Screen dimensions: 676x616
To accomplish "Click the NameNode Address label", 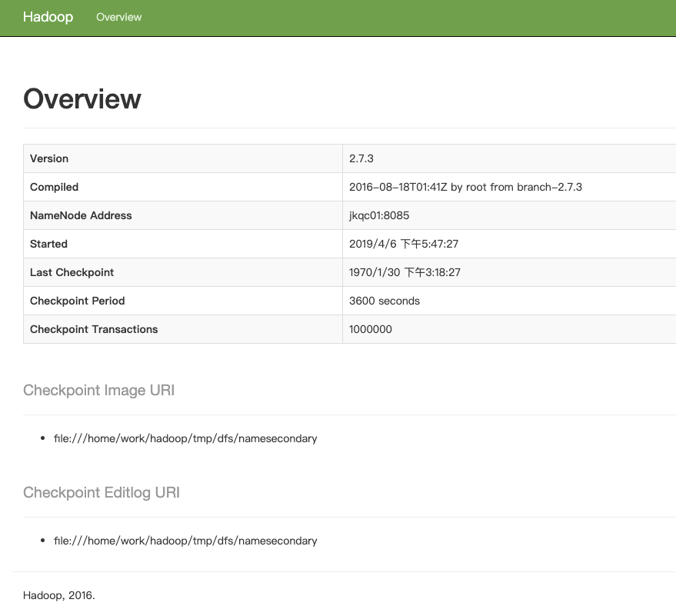I will tap(81, 215).
